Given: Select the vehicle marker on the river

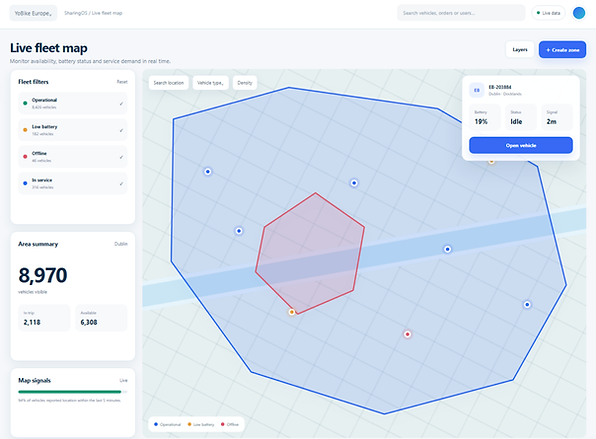Looking at the screenshot, I should [x=447, y=249].
